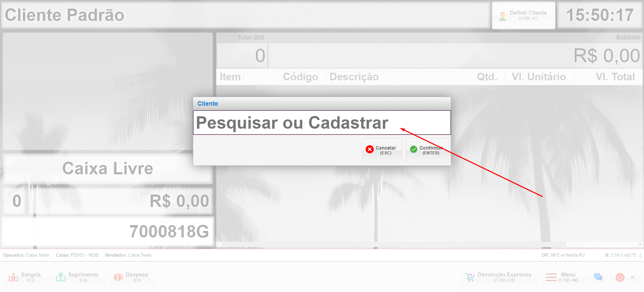Image resolution: width=644 pixels, height=292 pixels.
Task: Click the Vl. Unitário column header
Action: 539,77
